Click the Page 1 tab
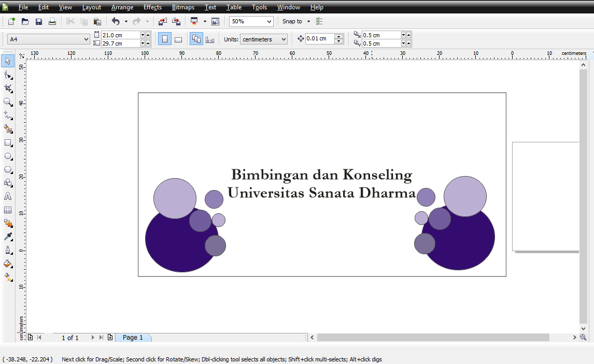594x364 pixels. [x=133, y=338]
